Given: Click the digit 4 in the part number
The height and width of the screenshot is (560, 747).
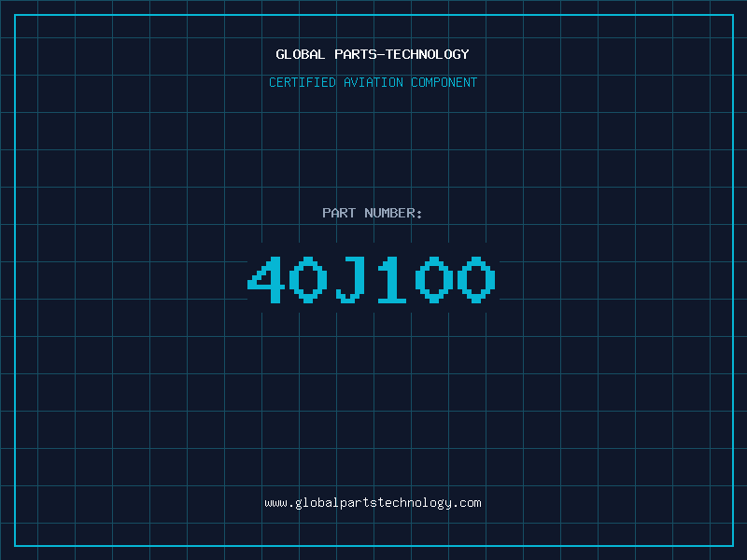Looking at the screenshot, I should (x=266, y=279).
